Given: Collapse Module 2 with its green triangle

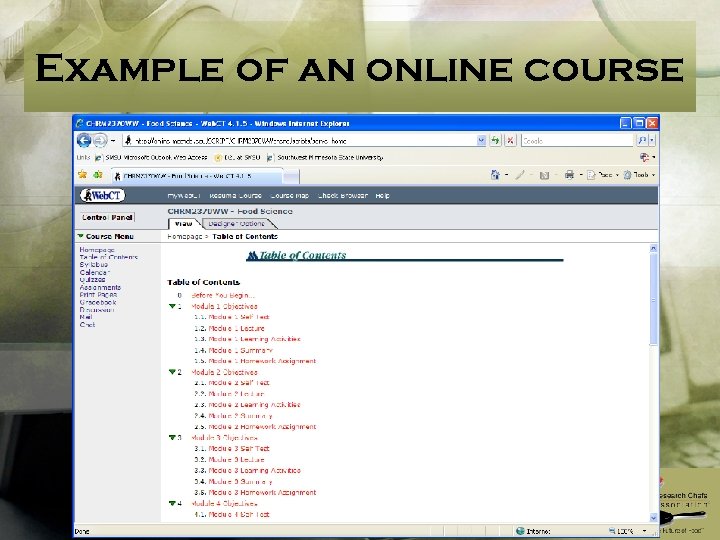Looking at the screenshot, I should pyautogui.click(x=172, y=371).
